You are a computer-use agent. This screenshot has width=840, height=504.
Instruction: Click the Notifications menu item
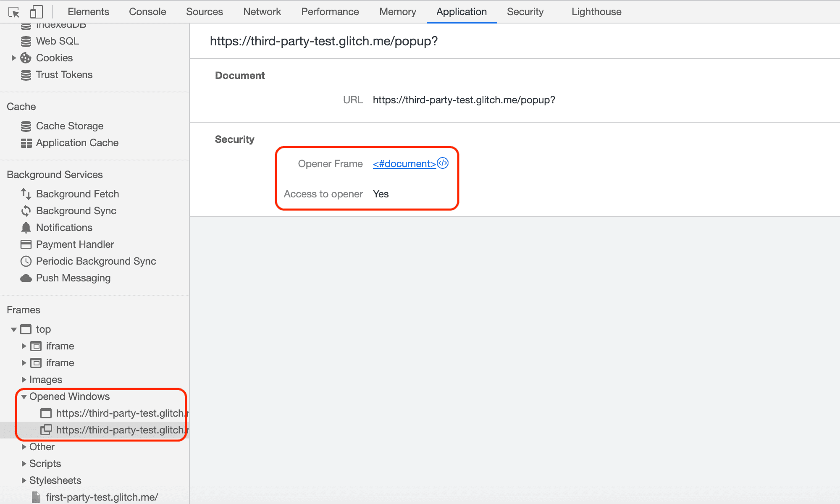point(64,228)
